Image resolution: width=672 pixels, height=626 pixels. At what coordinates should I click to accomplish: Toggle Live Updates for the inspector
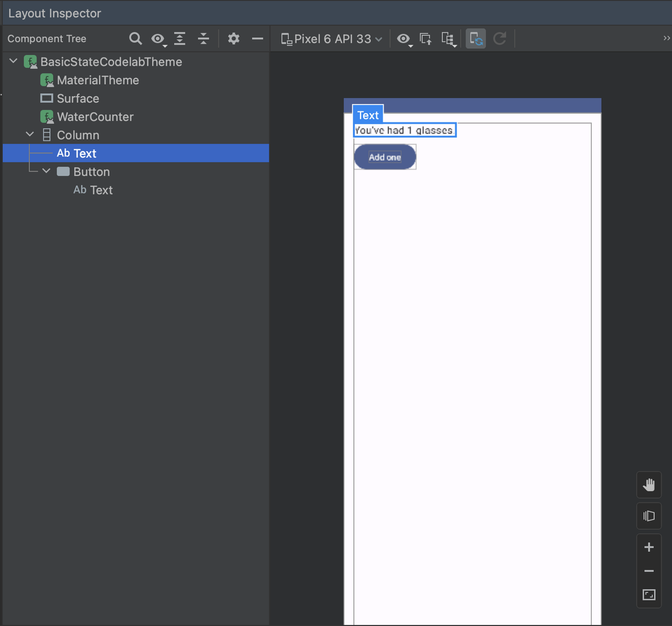tap(476, 39)
